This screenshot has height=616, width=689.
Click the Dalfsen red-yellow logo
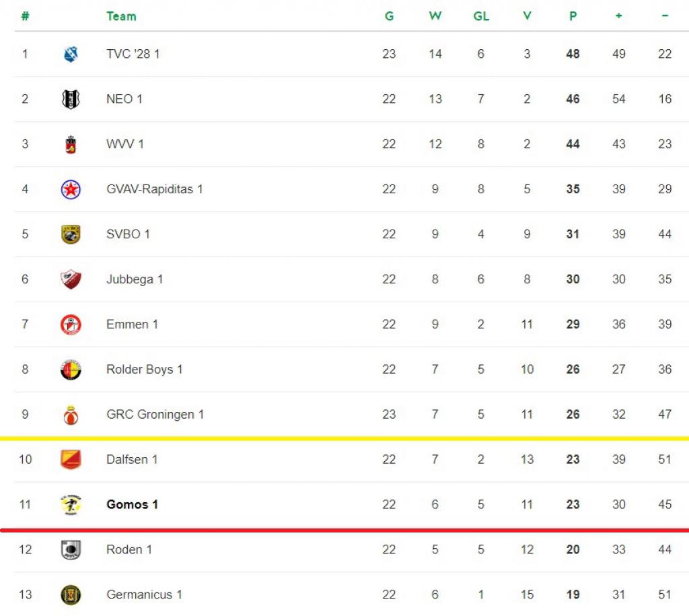coord(71,459)
